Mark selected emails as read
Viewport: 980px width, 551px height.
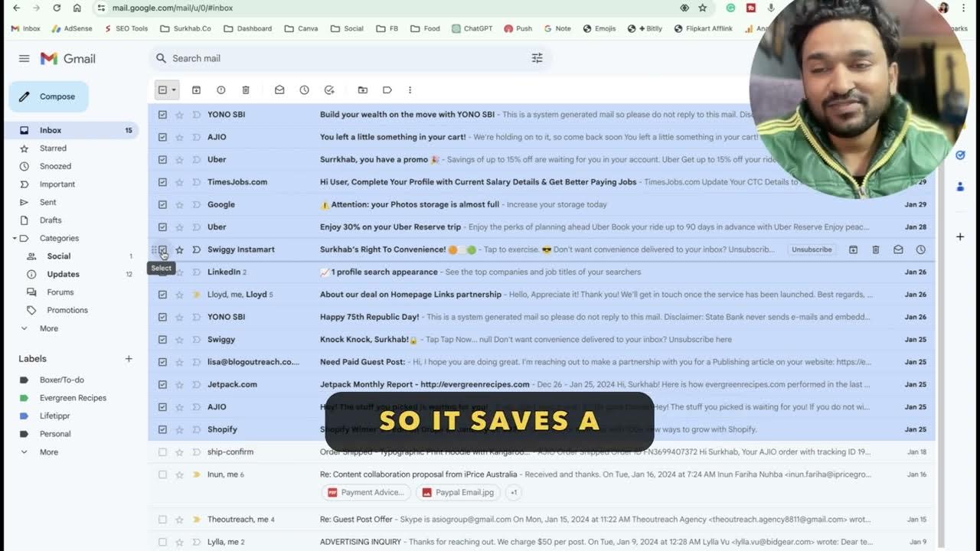[x=279, y=90]
